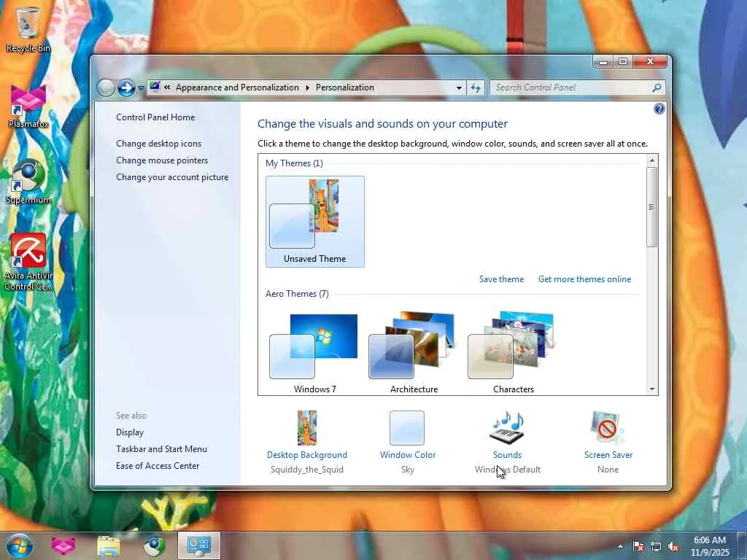The height and width of the screenshot is (560, 747).
Task: Open Taskbar and Start Menu link
Action: click(161, 449)
